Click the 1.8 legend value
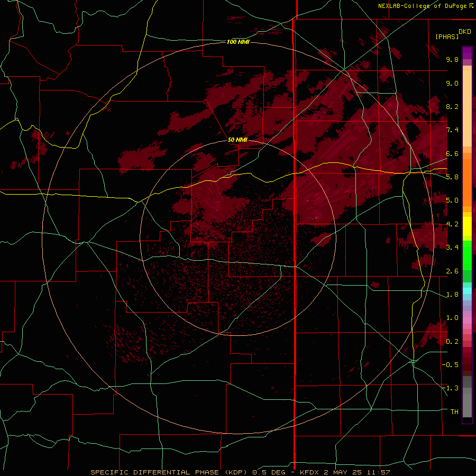The width and height of the screenshot is (476, 476). click(452, 295)
